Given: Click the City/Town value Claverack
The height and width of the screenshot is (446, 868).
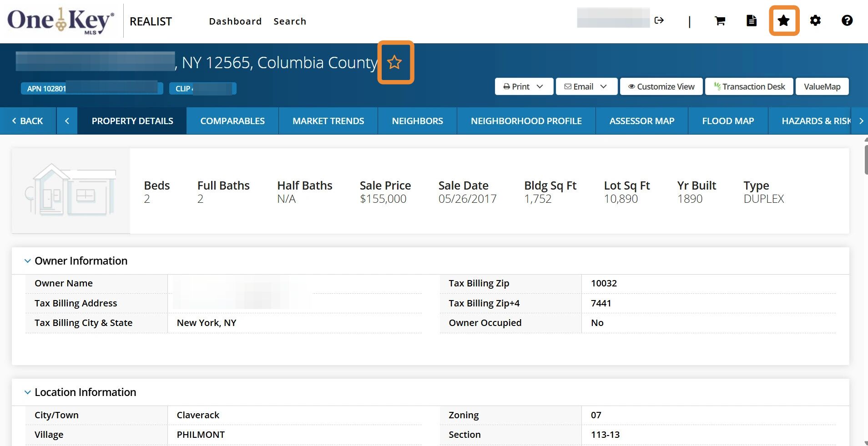Looking at the screenshot, I should click(x=198, y=415).
